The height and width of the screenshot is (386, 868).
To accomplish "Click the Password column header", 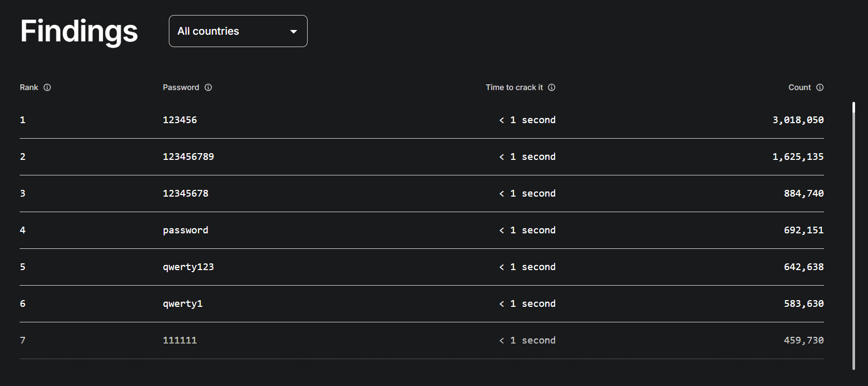I will coord(181,87).
